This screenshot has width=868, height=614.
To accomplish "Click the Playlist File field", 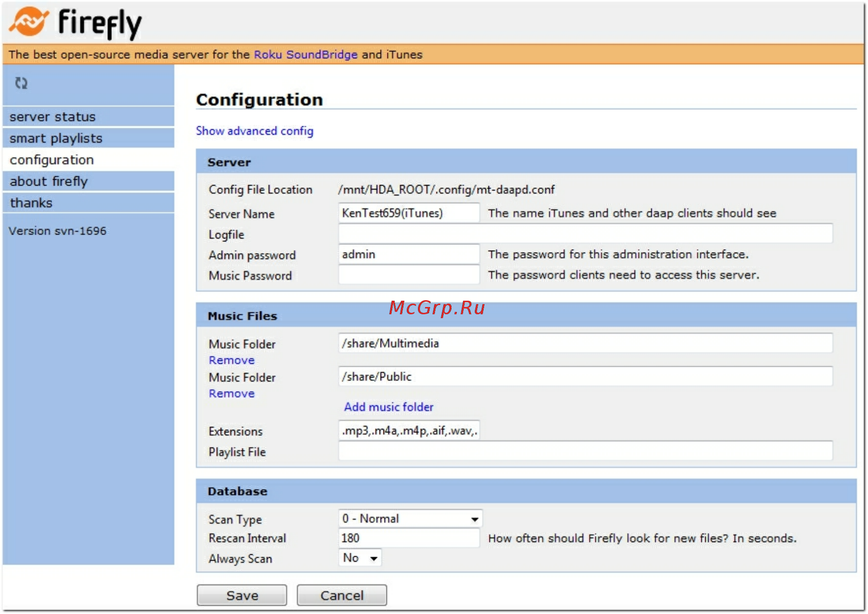I will click(586, 451).
